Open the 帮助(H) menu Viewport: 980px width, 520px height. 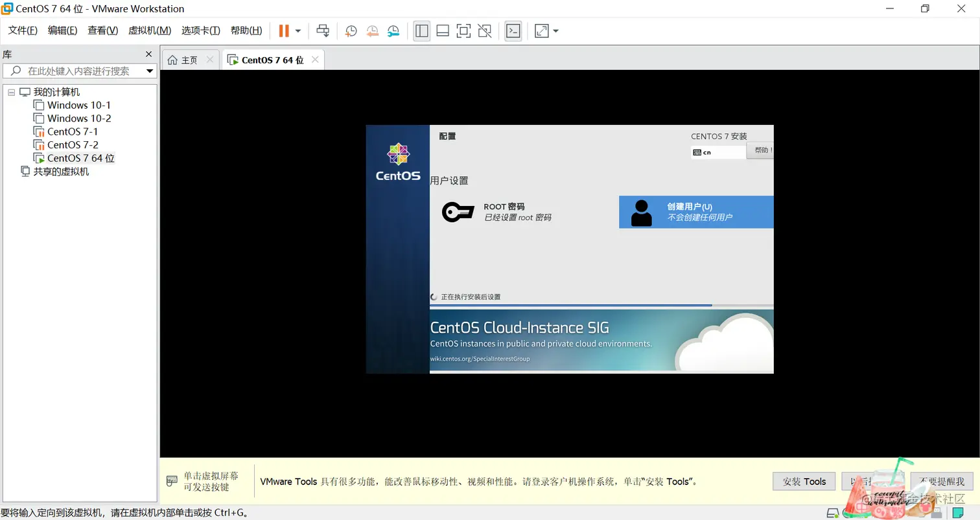pos(246,30)
